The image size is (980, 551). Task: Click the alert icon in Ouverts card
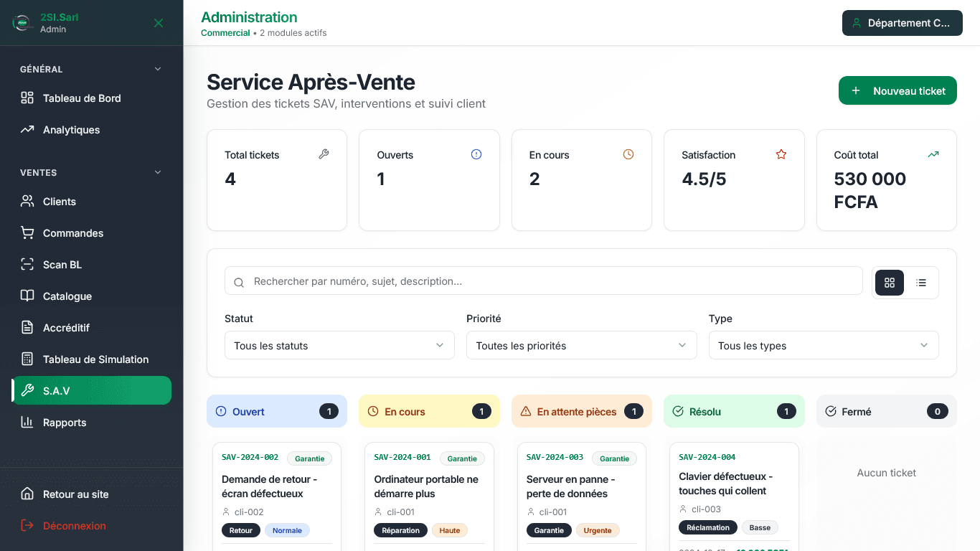pos(476,154)
